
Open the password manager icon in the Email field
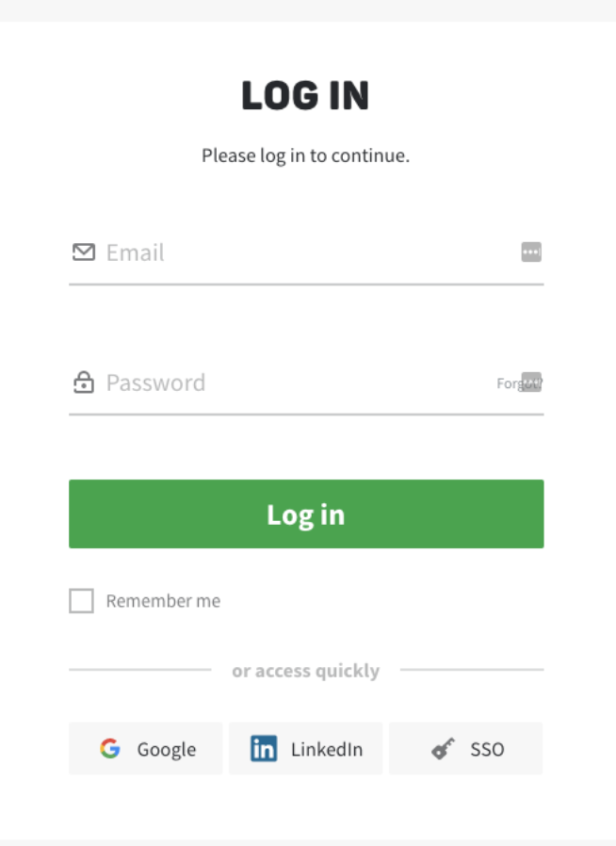(x=531, y=252)
